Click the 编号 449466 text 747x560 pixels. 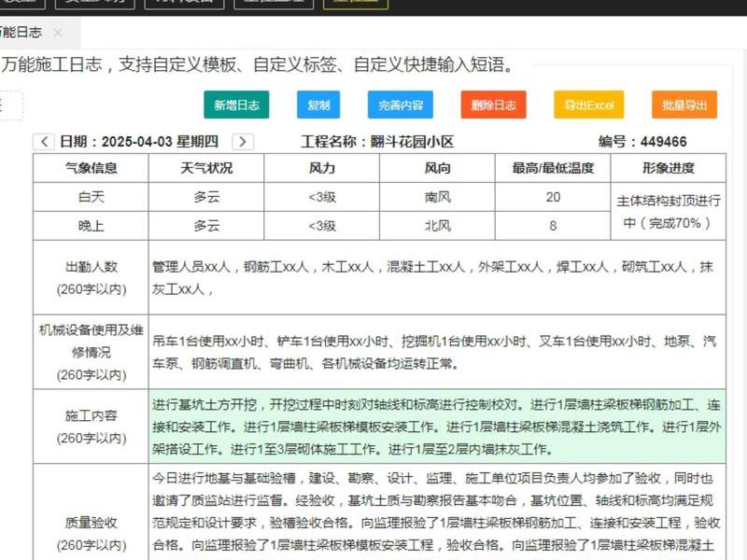pos(642,142)
